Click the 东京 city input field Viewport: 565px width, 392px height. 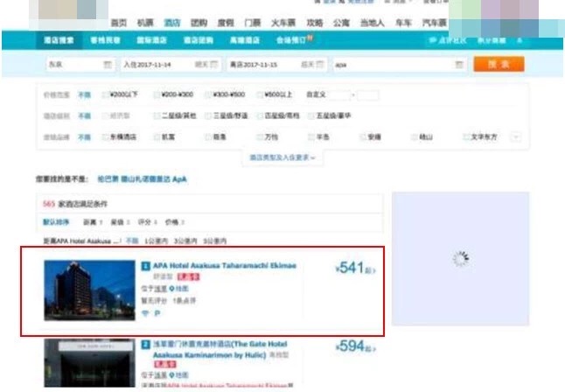click(x=80, y=65)
